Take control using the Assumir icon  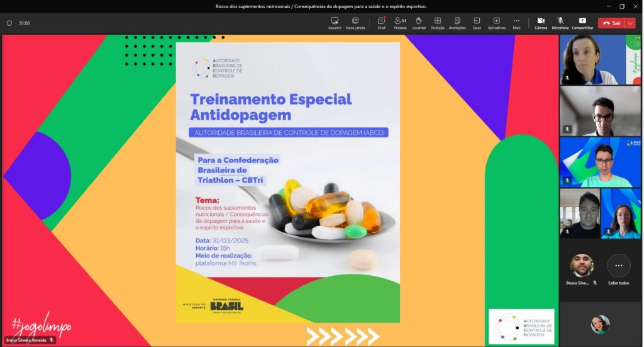pos(335,23)
